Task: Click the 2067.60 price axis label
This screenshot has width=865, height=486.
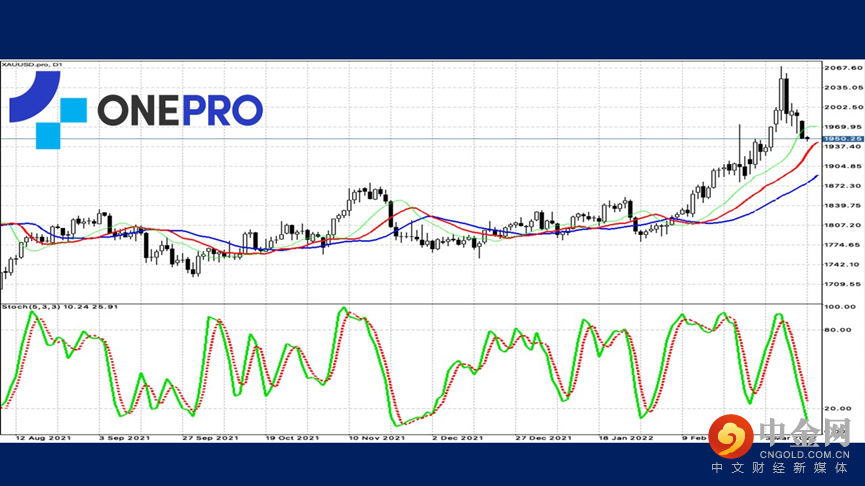Action: 842,68
